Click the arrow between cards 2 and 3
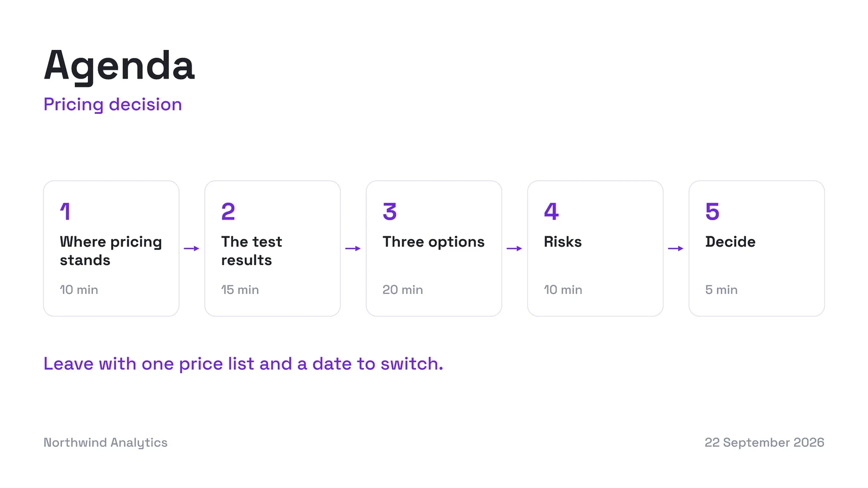868x488 pixels. [353, 248]
